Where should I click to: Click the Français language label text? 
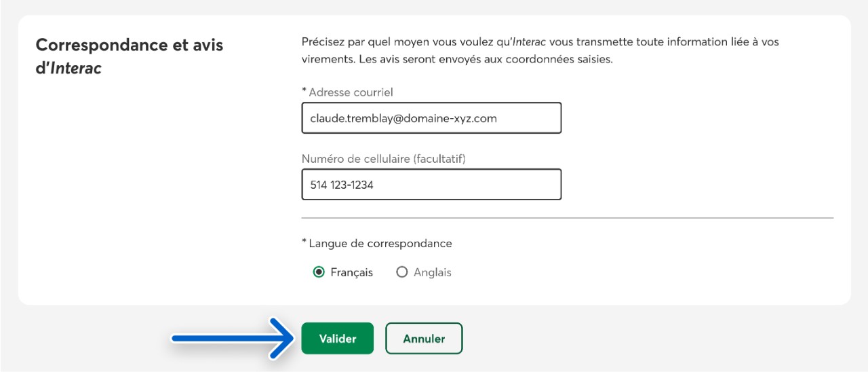click(x=352, y=272)
